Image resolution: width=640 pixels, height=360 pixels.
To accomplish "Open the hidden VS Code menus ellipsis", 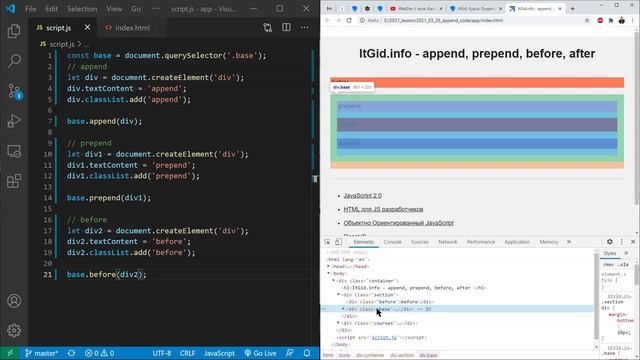I will (156, 9).
